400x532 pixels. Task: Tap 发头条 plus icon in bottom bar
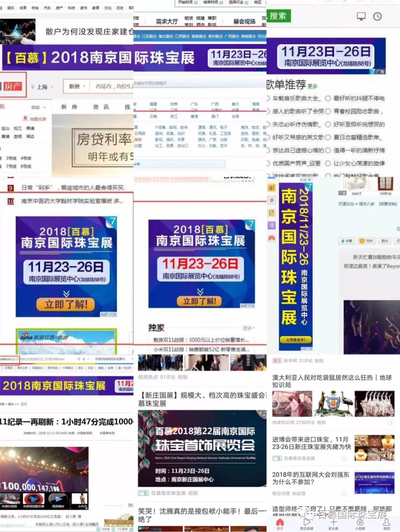(x=333, y=524)
